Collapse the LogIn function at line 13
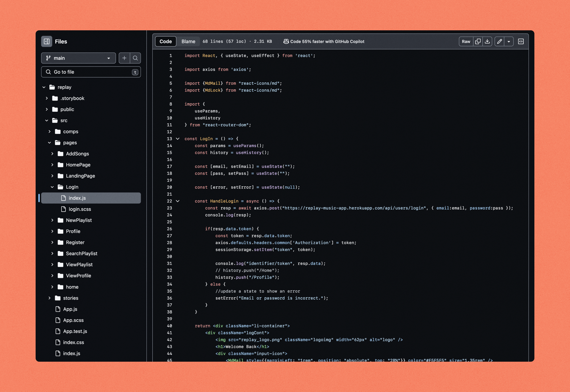The width and height of the screenshot is (570, 392). [x=178, y=139]
